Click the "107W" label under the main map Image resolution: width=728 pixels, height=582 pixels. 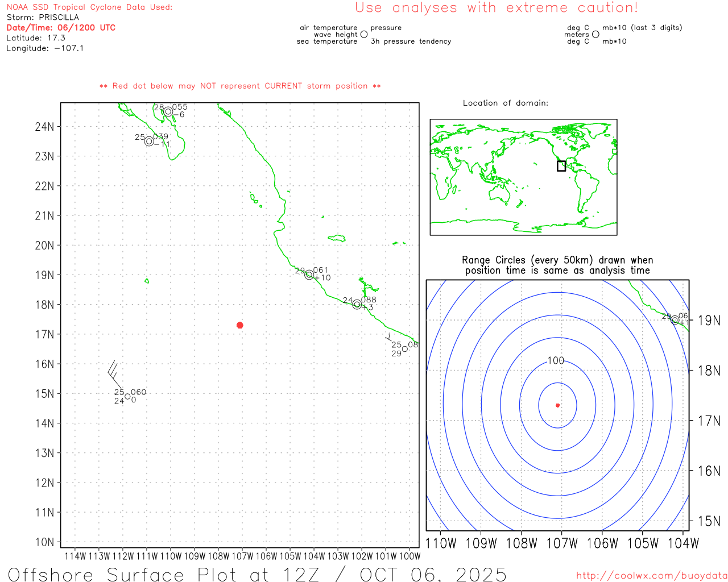[x=242, y=556]
